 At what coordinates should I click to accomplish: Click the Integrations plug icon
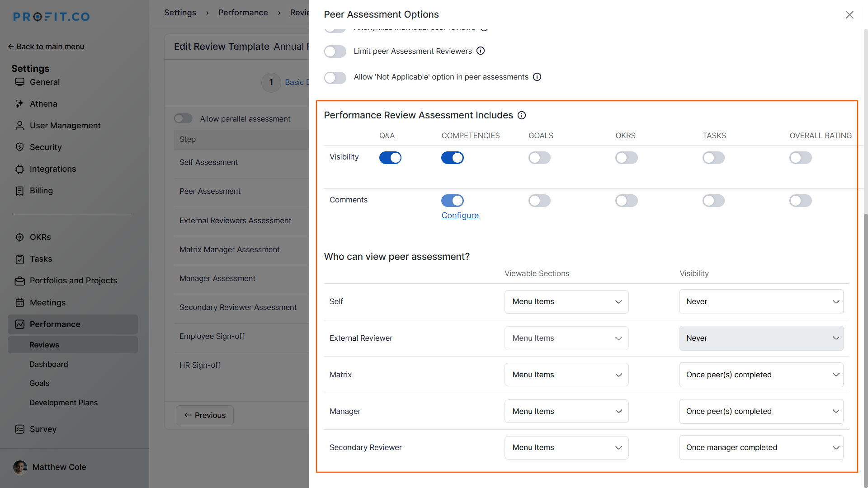tap(19, 169)
